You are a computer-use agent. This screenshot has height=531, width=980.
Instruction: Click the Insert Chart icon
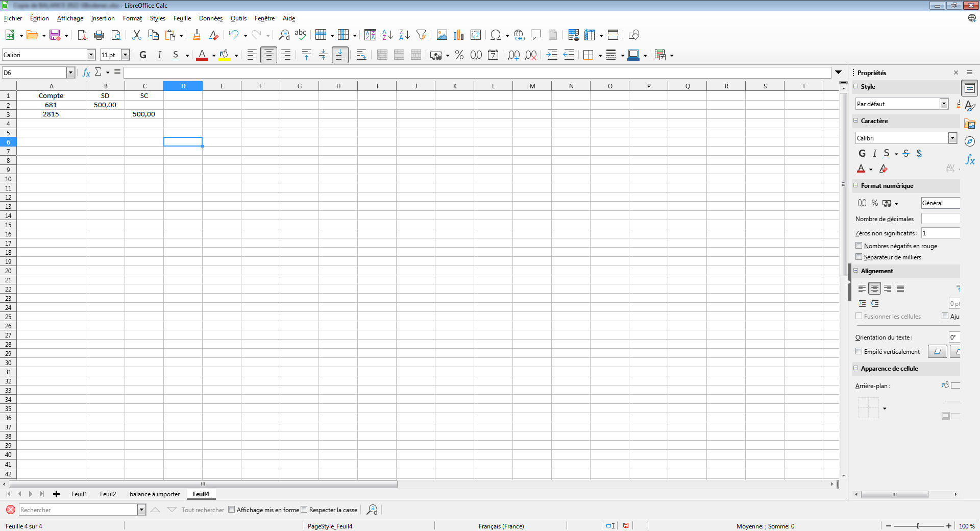click(x=458, y=35)
